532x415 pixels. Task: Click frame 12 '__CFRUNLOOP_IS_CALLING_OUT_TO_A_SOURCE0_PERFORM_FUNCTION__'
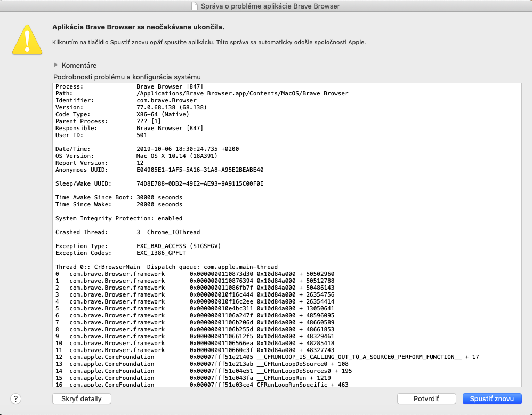359,357
